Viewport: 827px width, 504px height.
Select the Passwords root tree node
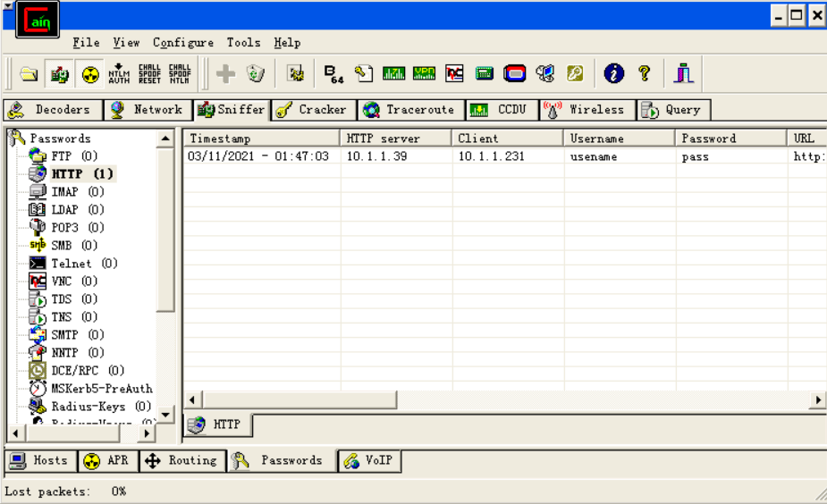60,139
